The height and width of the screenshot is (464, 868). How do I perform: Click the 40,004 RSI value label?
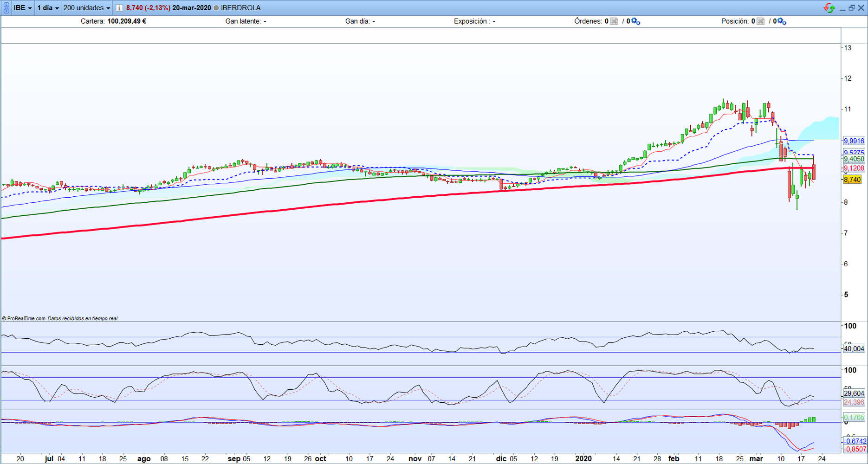click(x=854, y=349)
